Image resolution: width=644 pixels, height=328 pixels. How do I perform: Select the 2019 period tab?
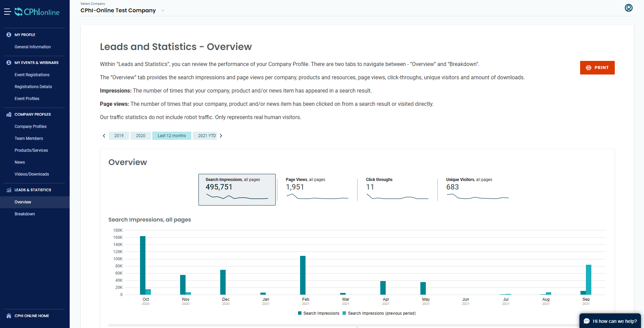[119, 135]
